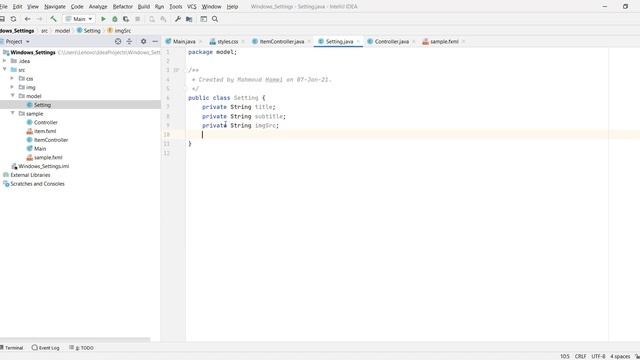Collapse the sample folder arrow
640x360 pixels.
click(12, 113)
